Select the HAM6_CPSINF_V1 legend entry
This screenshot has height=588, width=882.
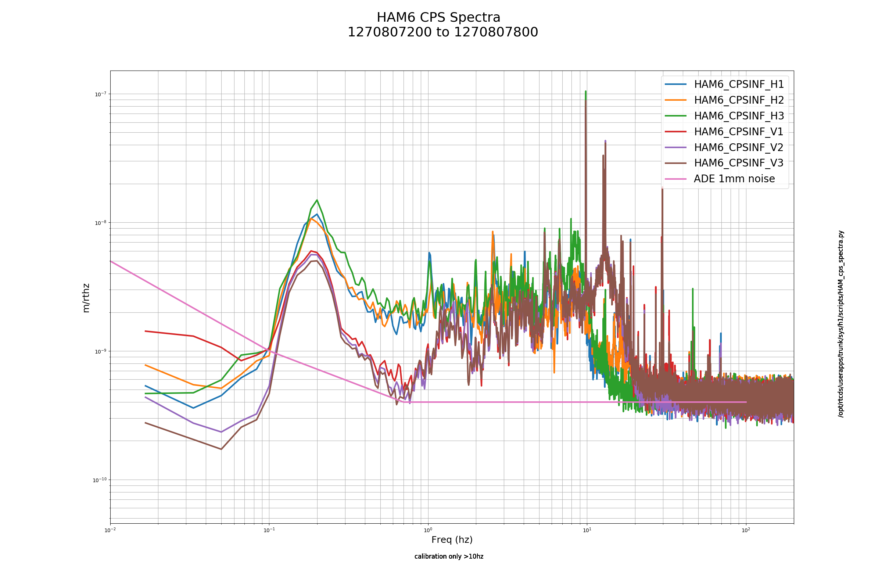[x=738, y=132]
